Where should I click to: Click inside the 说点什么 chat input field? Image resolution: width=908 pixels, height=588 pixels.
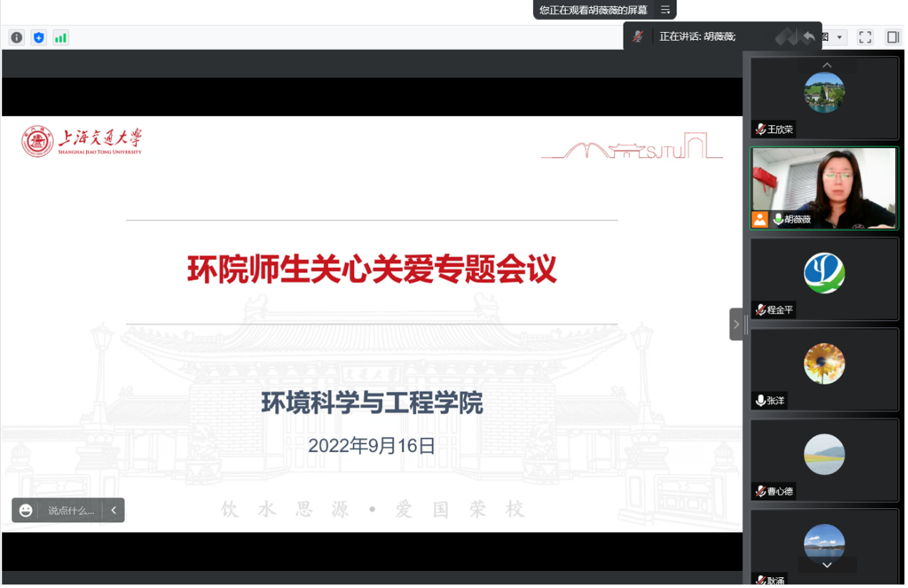(x=71, y=510)
